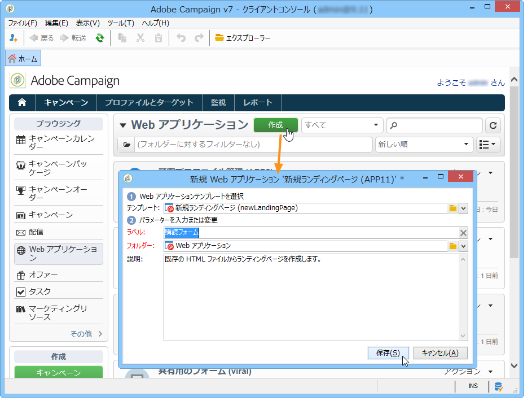Screen dimensions: 532x405
Task: Select Web アプリケーション in sidebar
Action: (x=59, y=254)
